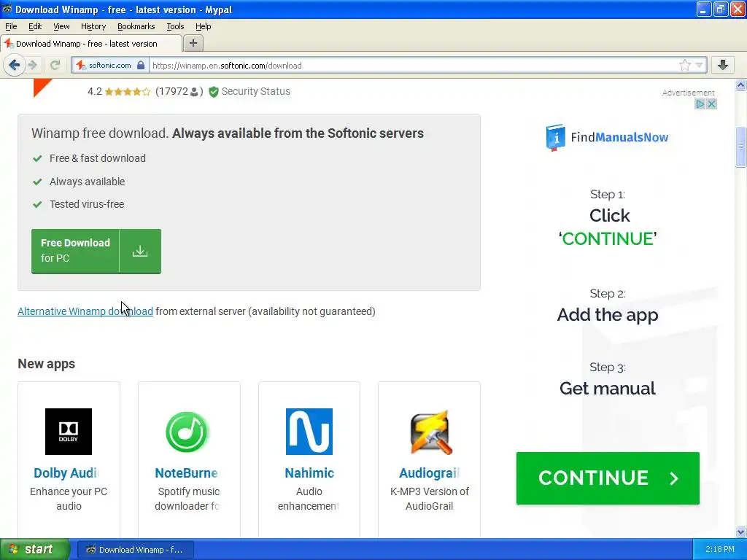Viewport: 747px width, 560px height.
Task: Click the AdChoices triangle icon
Action: pos(700,104)
